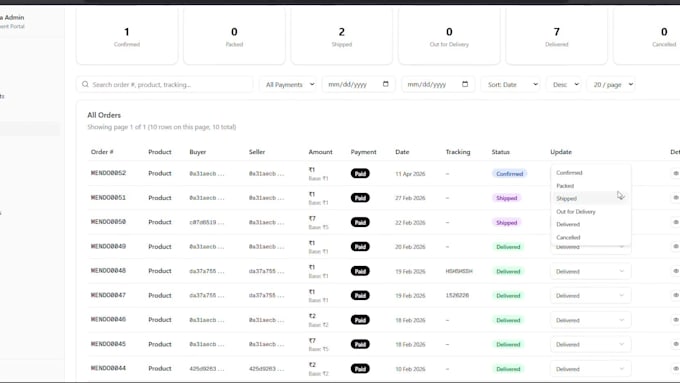Click the Shipped status badge on MEND00050
Viewport: 680px width, 383px height.
pos(507,223)
